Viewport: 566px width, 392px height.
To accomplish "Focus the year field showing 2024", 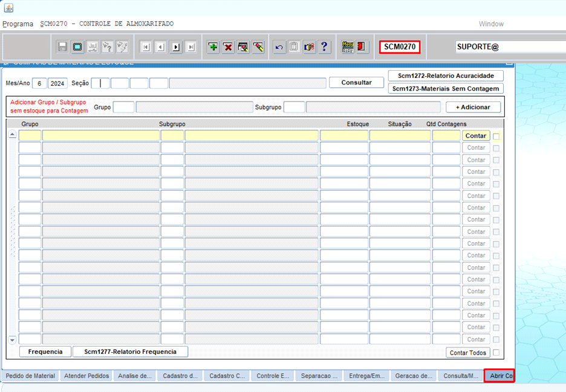I will click(57, 83).
